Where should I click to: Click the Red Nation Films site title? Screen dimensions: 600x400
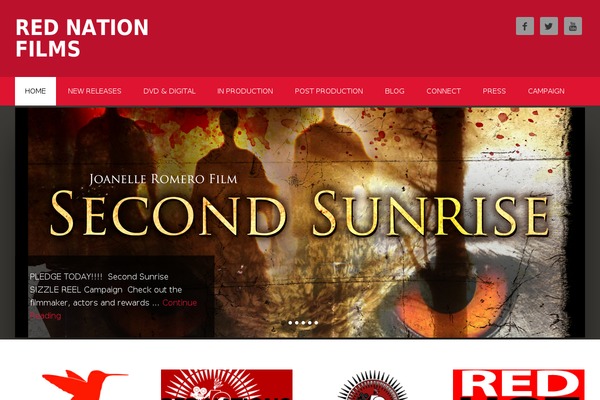coord(82,38)
